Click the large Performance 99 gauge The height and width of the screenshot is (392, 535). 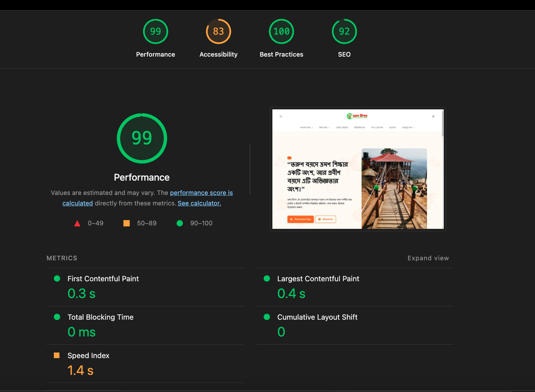pyautogui.click(x=142, y=138)
